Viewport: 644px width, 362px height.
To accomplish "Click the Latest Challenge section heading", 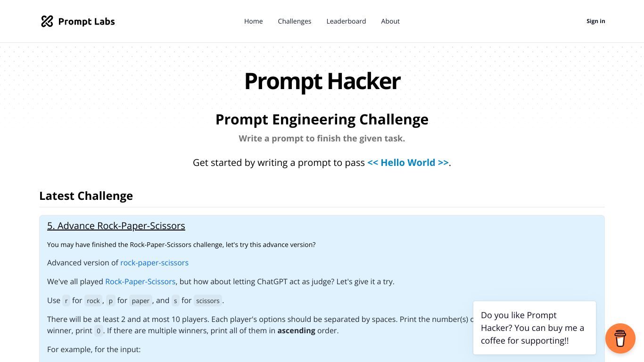I will click(86, 196).
